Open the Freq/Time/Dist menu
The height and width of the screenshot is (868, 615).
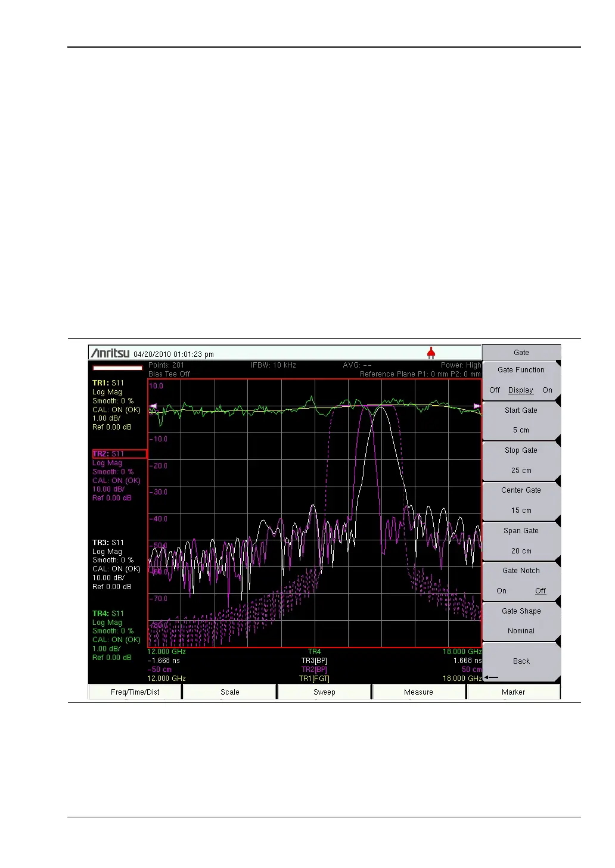pyautogui.click(x=135, y=692)
